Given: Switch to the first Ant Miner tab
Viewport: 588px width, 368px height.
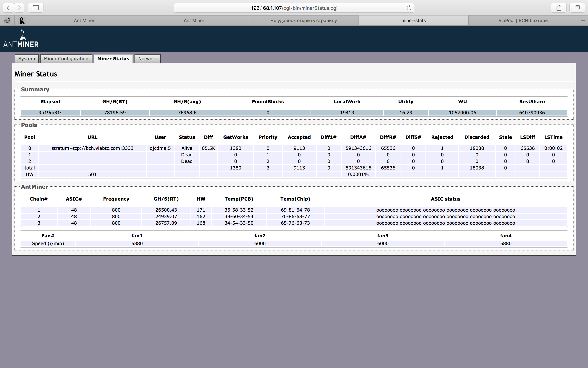Looking at the screenshot, I should point(84,21).
